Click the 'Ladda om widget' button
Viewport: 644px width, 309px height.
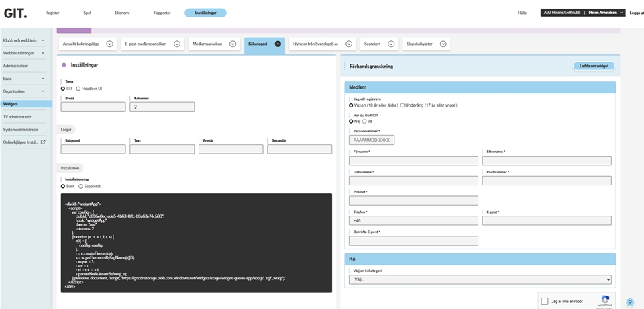594,66
